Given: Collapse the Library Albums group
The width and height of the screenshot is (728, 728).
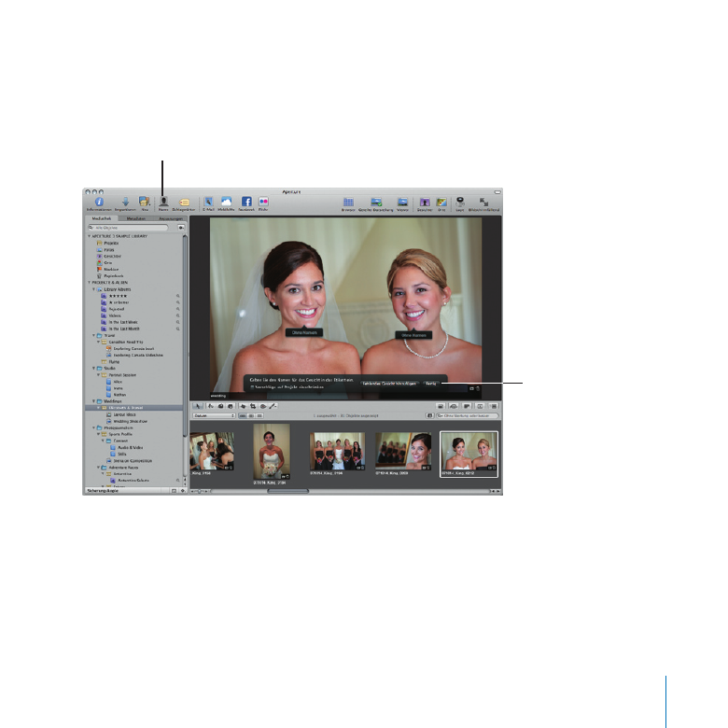Looking at the screenshot, I should [x=93, y=289].
